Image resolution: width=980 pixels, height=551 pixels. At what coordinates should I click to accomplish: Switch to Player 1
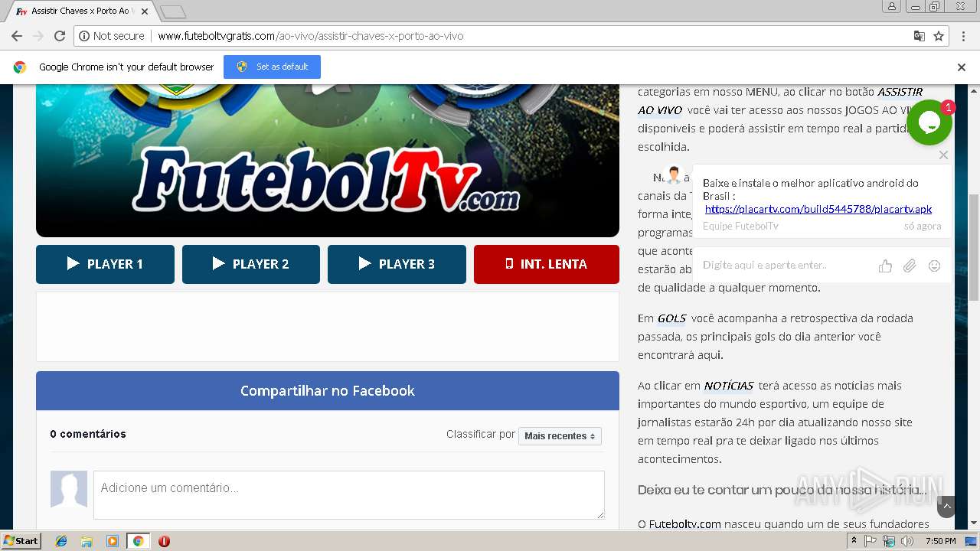coord(105,264)
